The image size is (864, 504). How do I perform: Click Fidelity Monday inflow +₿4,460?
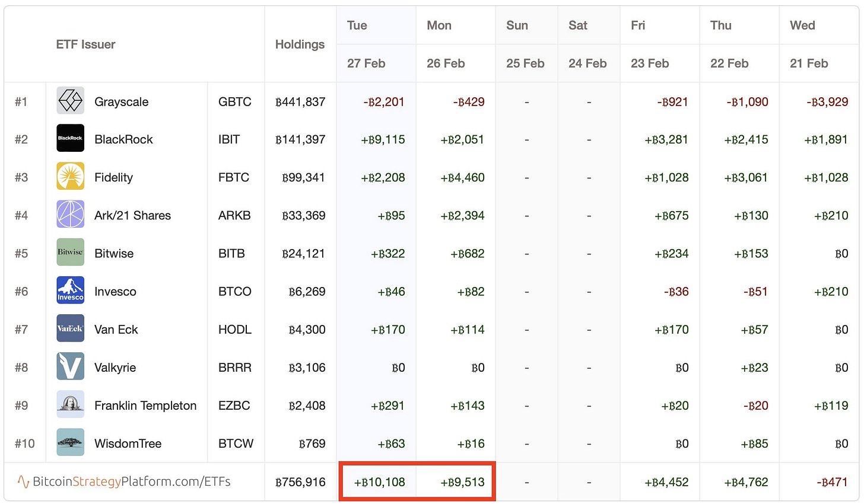pos(462,177)
